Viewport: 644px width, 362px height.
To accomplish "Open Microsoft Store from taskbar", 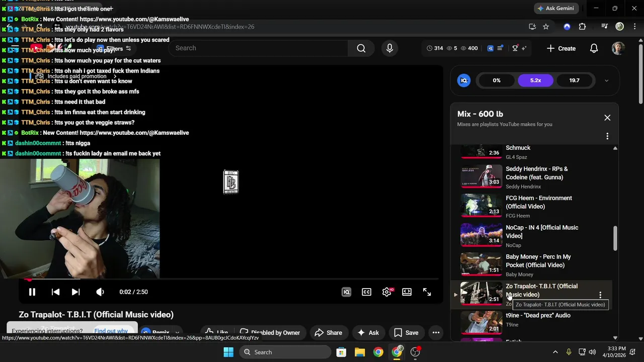I will (x=341, y=352).
